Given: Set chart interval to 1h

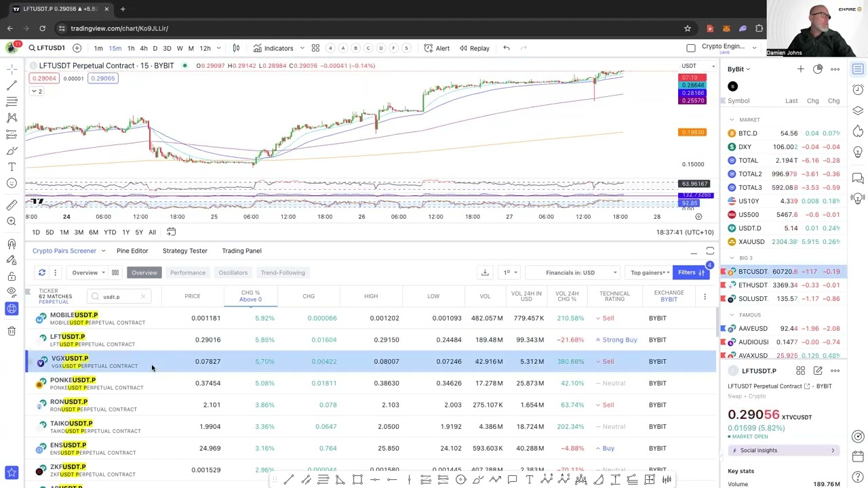Looking at the screenshot, I should pos(131,48).
